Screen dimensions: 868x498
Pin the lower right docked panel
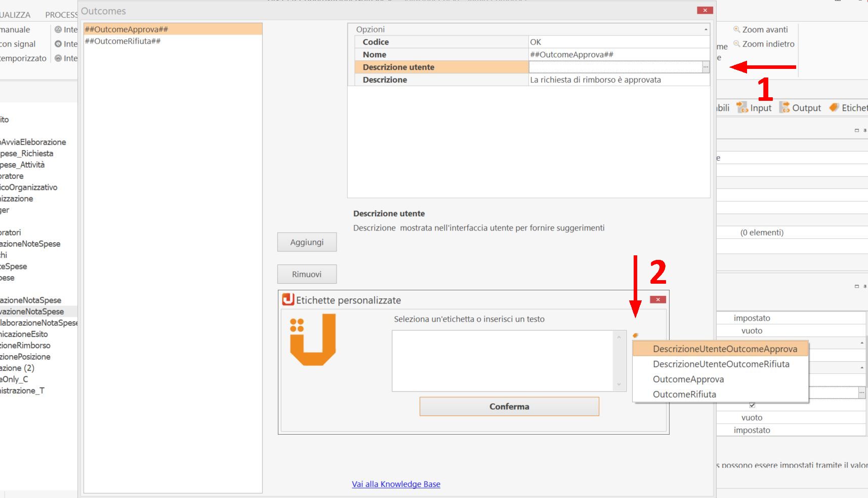[x=864, y=286]
